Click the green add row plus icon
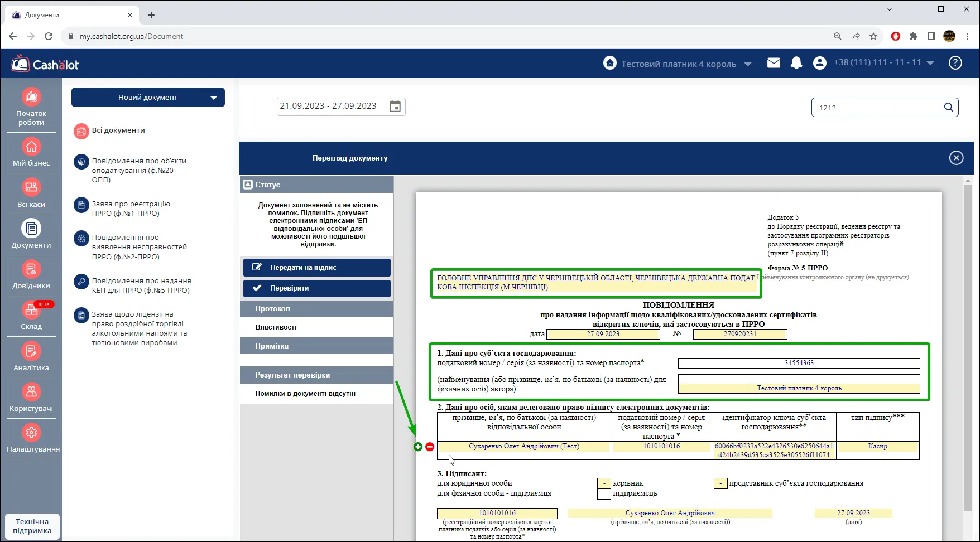The height and width of the screenshot is (542, 980). pyautogui.click(x=418, y=447)
